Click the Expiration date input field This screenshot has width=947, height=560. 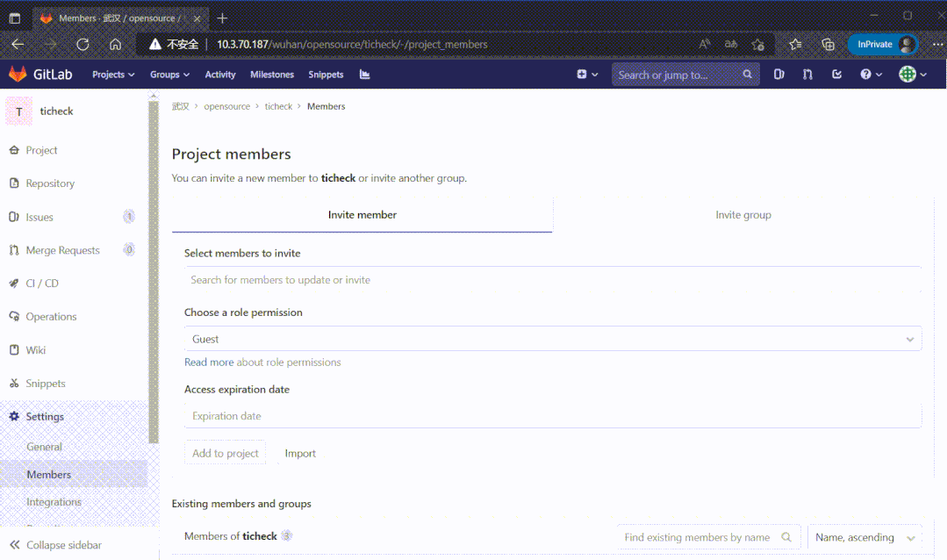coord(552,416)
